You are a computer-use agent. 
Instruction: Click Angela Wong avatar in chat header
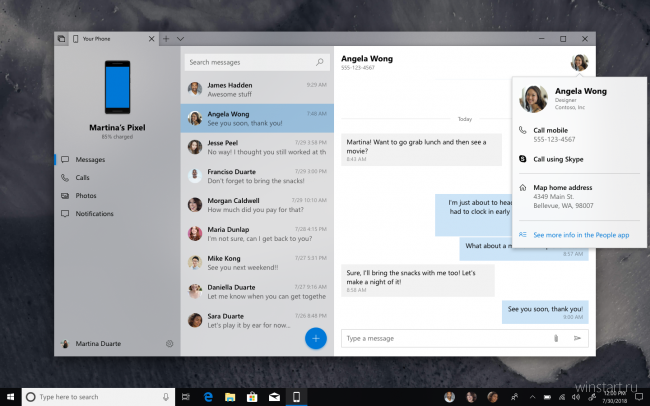click(580, 62)
